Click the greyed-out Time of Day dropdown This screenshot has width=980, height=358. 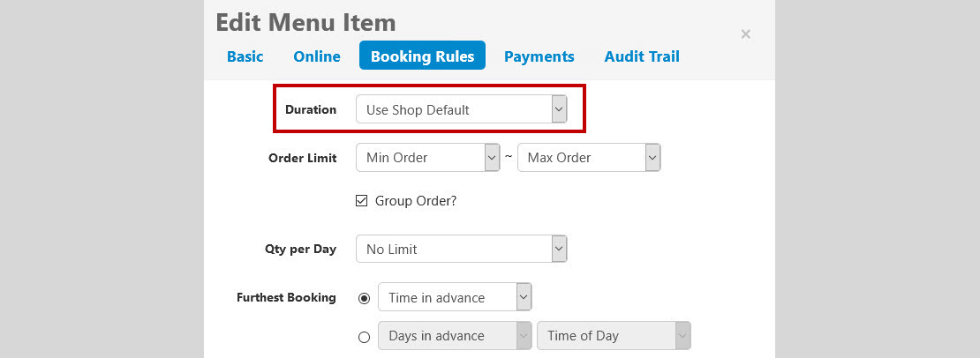point(614,336)
